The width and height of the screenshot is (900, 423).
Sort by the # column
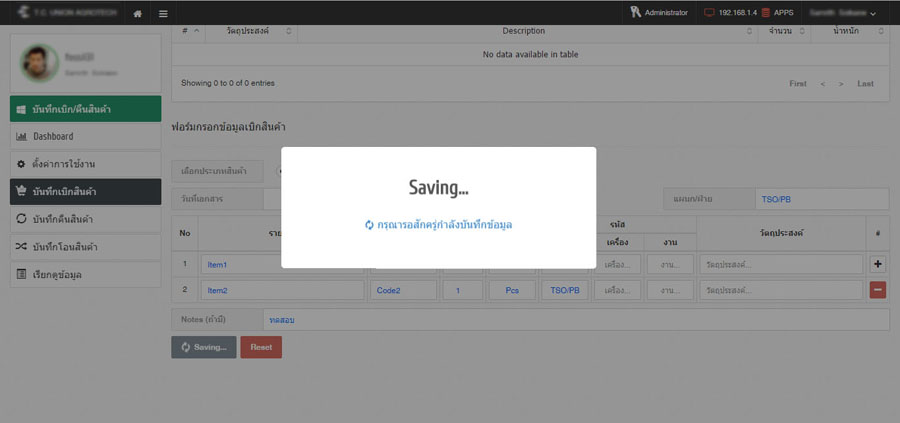point(188,31)
